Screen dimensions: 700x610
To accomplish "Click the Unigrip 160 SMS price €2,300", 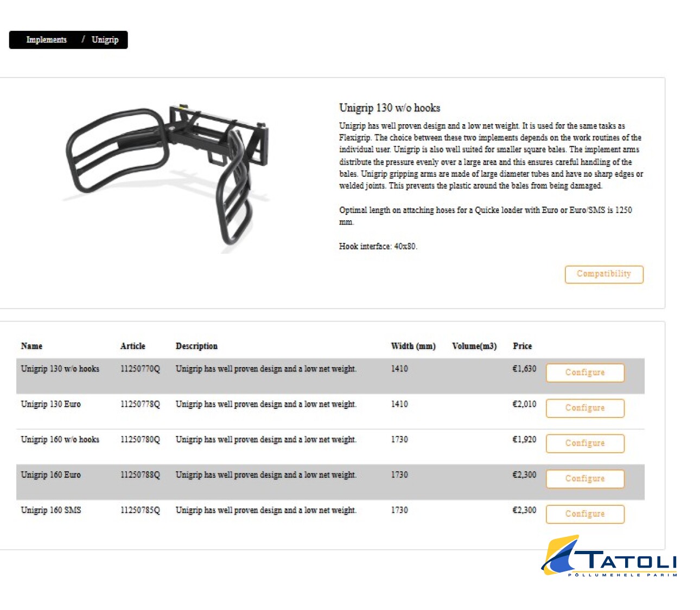I will tap(524, 510).
